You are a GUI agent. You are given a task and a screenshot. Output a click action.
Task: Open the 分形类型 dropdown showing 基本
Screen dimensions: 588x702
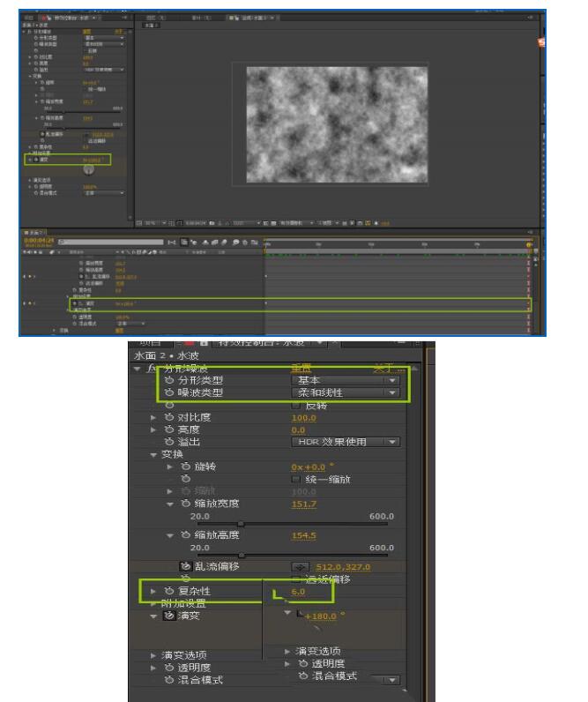pos(346,381)
